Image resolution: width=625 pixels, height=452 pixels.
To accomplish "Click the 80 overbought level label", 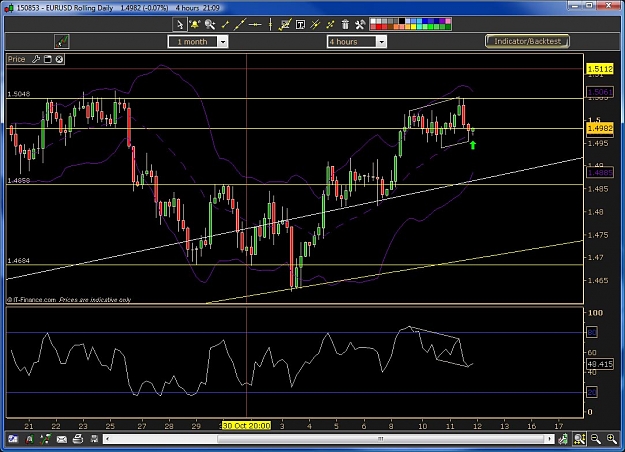I will (592, 332).
